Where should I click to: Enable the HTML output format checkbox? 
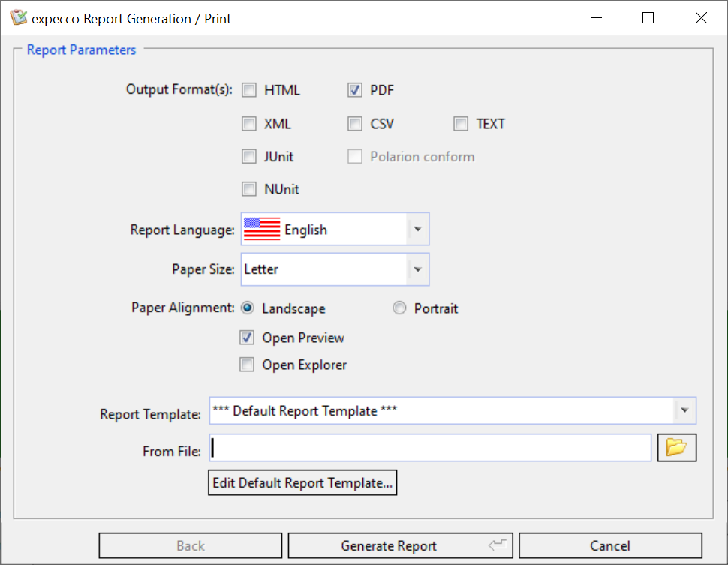click(249, 91)
